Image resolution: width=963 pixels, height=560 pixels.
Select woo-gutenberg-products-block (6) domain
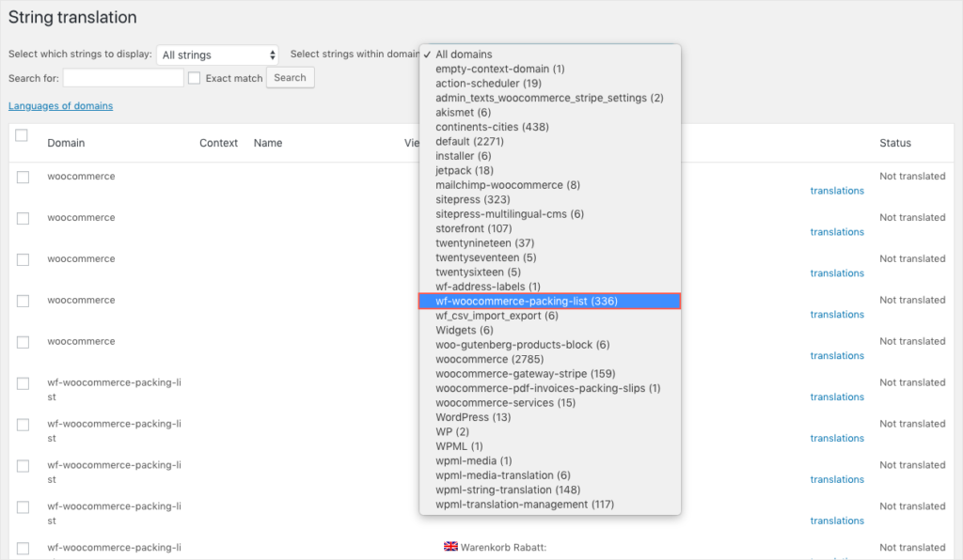click(x=549, y=345)
